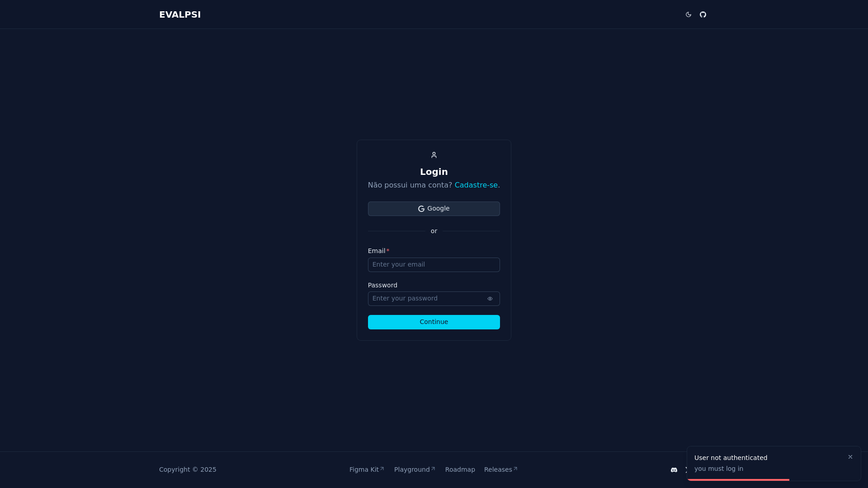Open the Roadmap footer link

point(460,469)
